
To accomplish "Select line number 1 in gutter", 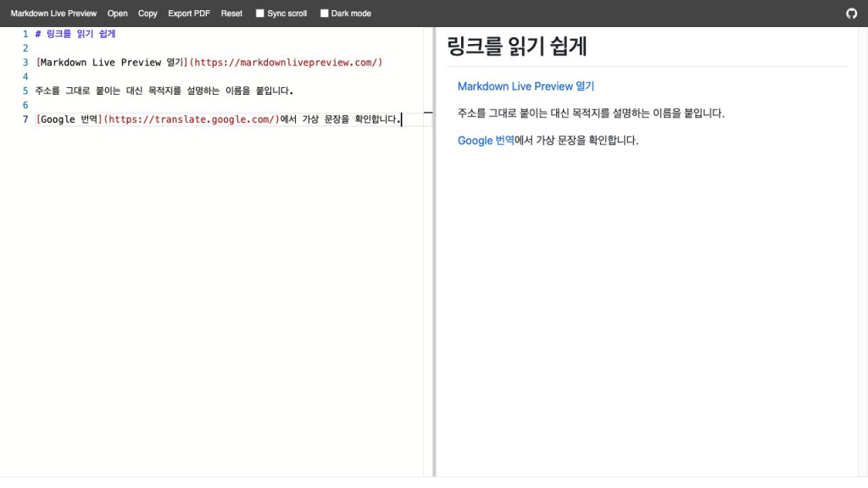I will [x=25, y=34].
